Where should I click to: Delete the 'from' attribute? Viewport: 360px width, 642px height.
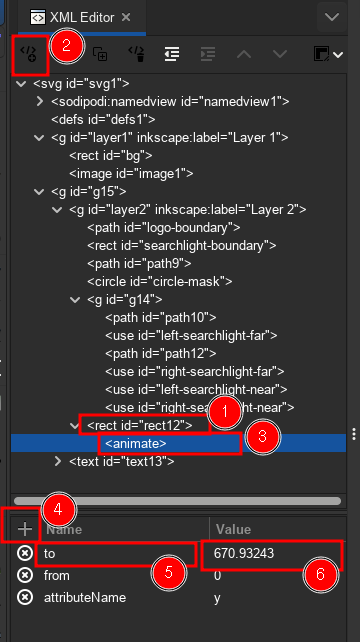pyautogui.click(x=25, y=576)
